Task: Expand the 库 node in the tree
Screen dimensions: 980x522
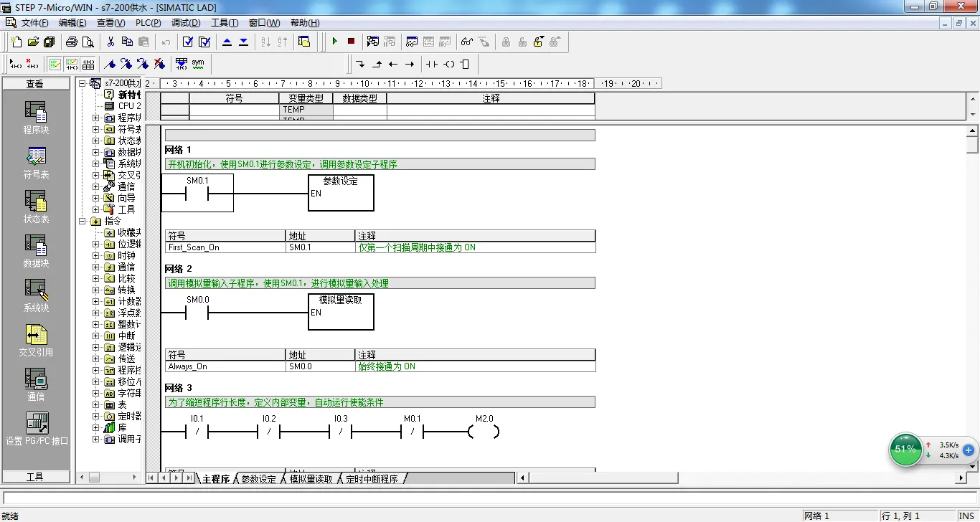Action: pos(96,427)
